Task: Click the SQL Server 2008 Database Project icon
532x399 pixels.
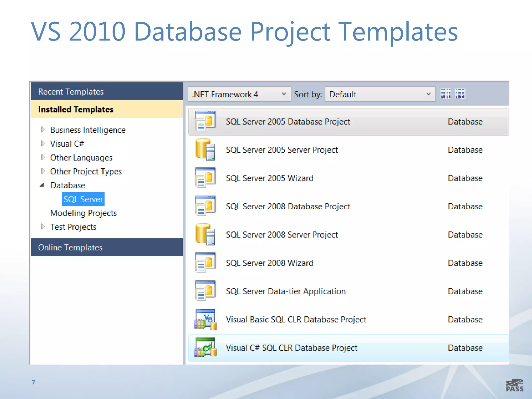Action: (205, 206)
